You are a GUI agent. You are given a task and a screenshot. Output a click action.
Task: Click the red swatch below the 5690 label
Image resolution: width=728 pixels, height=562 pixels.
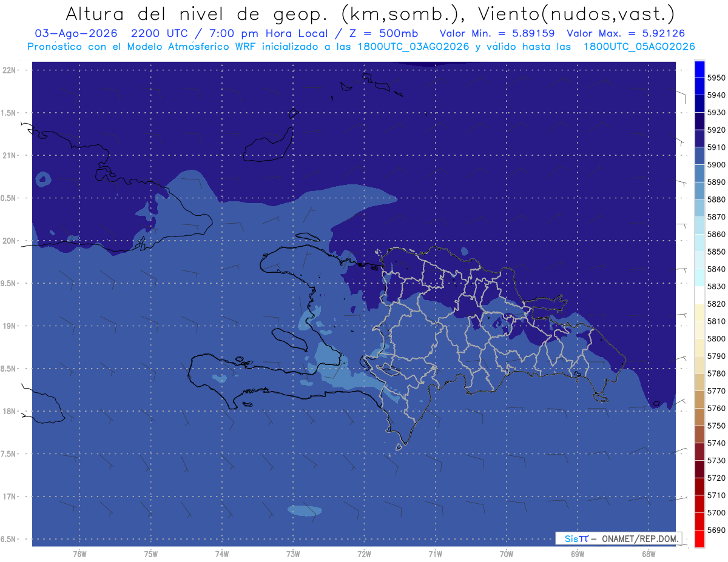tap(699, 538)
